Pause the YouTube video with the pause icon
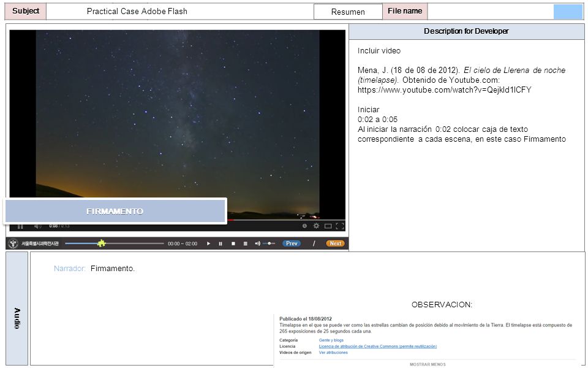This screenshot has width=588, height=368. 20,226
